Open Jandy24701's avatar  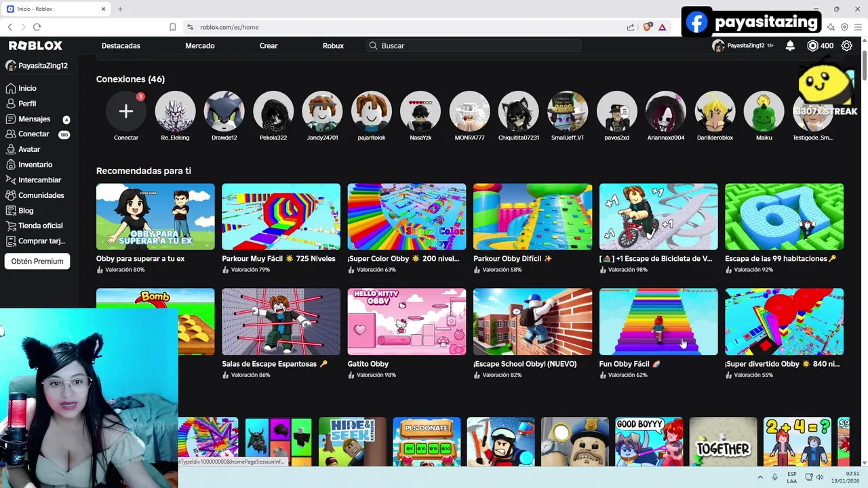coord(322,111)
